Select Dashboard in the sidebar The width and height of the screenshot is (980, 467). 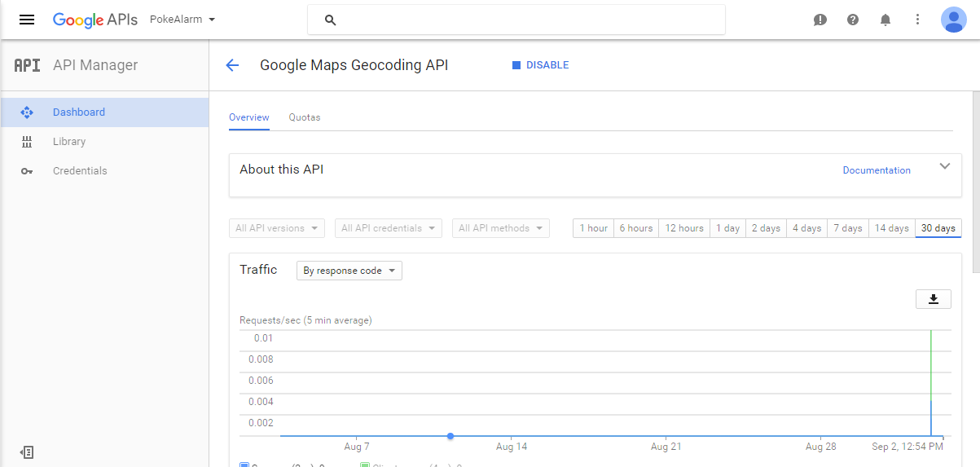coord(104,112)
